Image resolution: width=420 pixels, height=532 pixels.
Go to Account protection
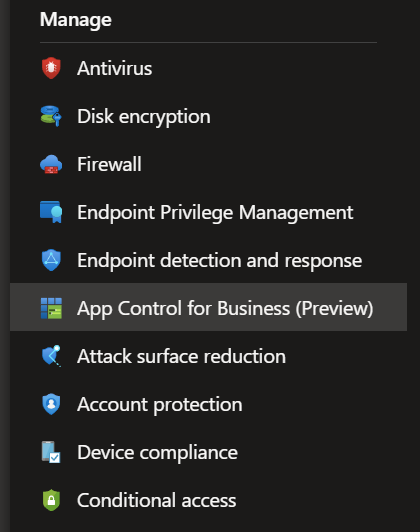click(x=160, y=404)
